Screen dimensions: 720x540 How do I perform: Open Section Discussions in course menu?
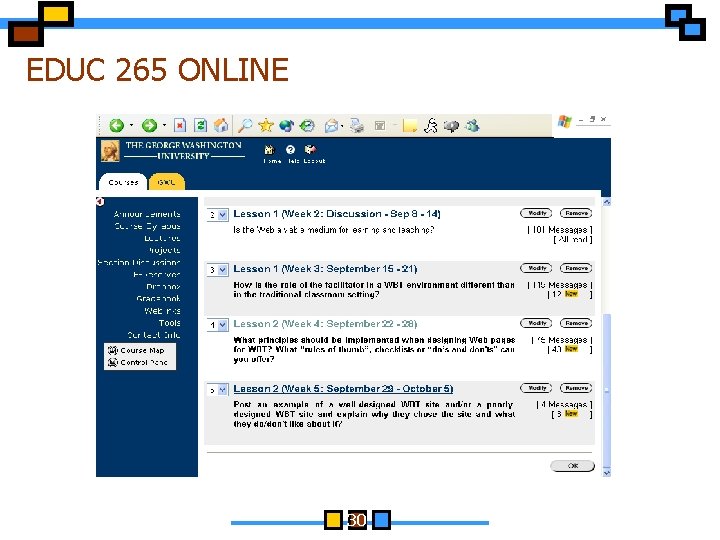pyautogui.click(x=139, y=262)
